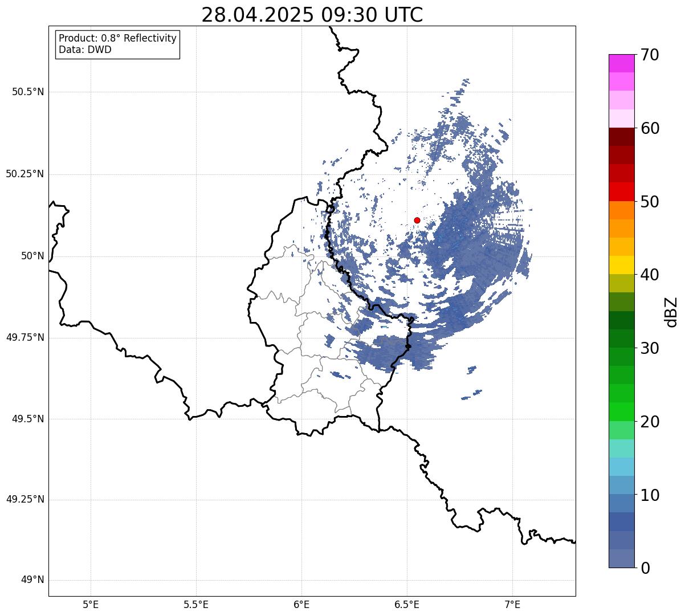The width and height of the screenshot is (685, 616).
Task: Click the red radar site marker
Action: coord(417,220)
